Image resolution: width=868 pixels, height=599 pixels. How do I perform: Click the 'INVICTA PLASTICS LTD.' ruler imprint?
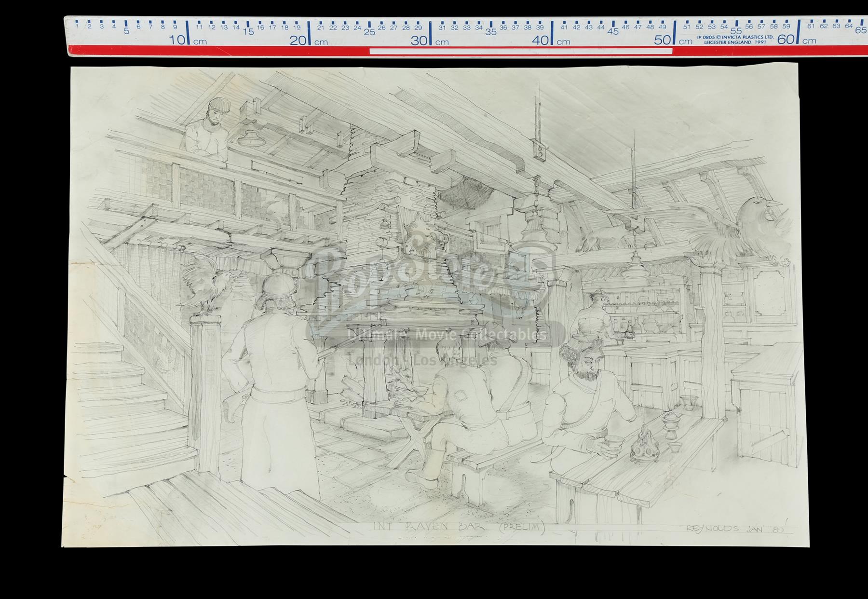click(747, 37)
